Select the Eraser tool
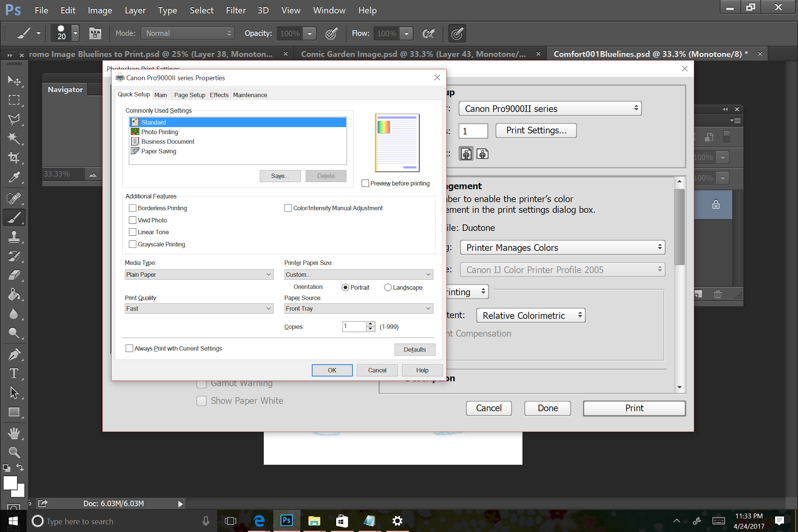The image size is (798, 532). 14,275
